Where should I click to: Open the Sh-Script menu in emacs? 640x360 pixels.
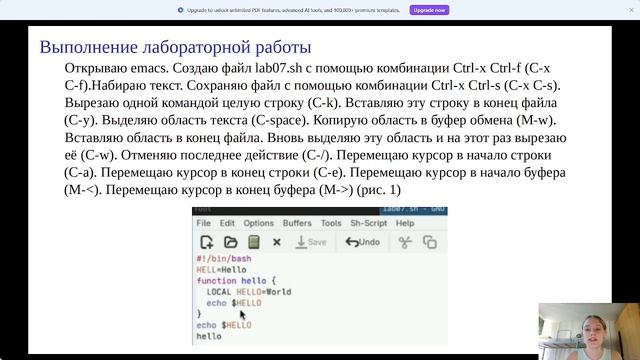[368, 223]
